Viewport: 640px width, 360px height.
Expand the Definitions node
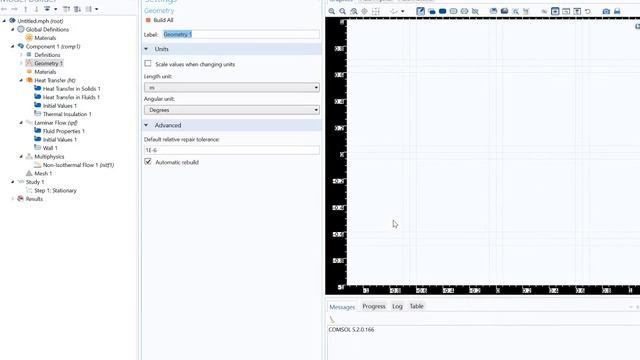click(22, 55)
